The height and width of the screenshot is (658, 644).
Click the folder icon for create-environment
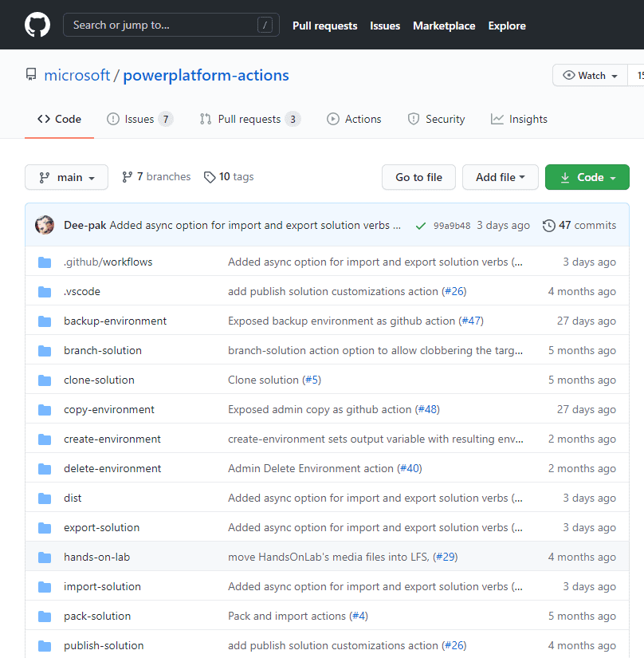(45, 439)
